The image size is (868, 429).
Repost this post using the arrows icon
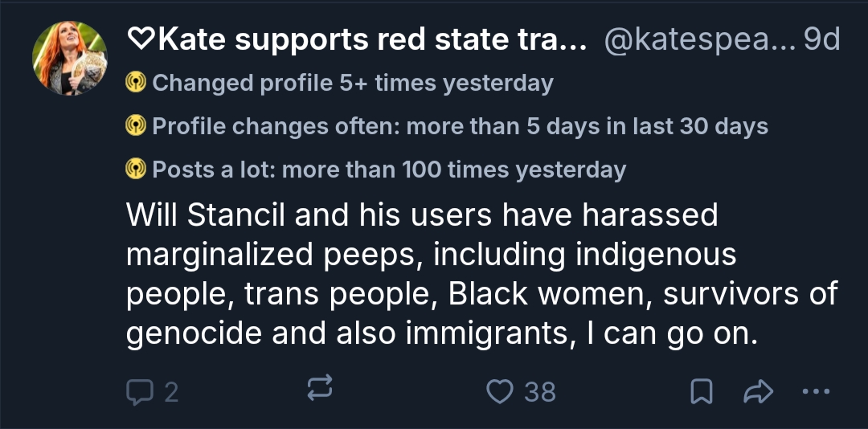click(x=319, y=391)
